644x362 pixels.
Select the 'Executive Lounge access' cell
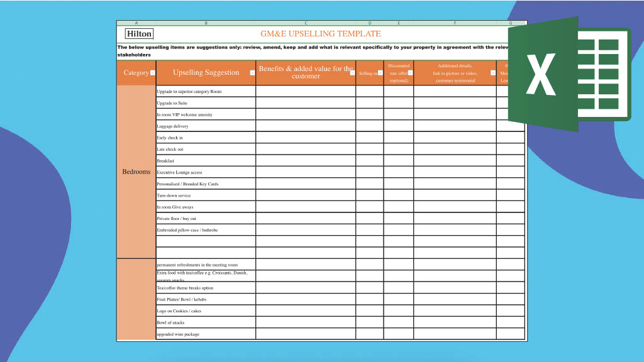pos(206,172)
